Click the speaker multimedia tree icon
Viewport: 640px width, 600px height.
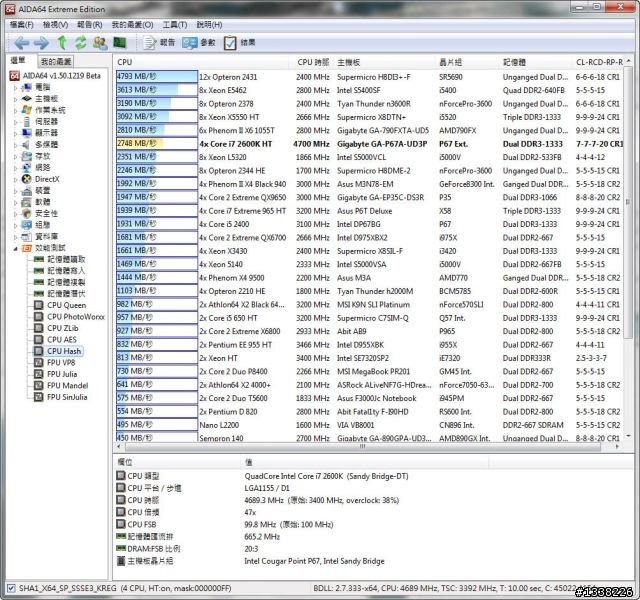[27, 144]
